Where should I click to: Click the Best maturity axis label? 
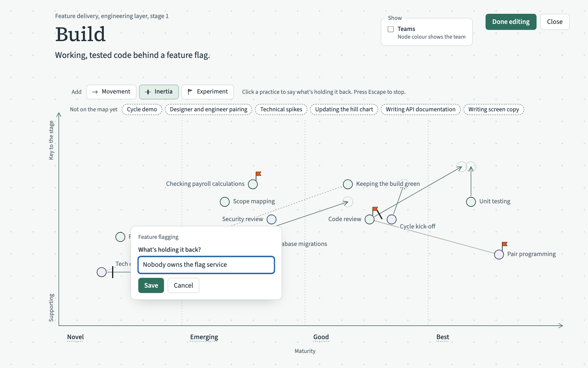443,337
